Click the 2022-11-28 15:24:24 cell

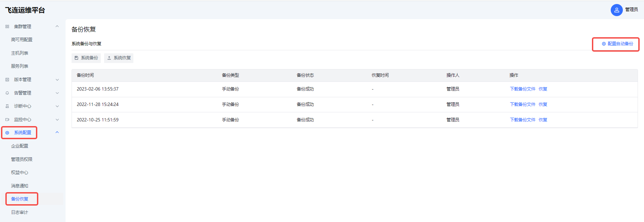(x=98, y=104)
